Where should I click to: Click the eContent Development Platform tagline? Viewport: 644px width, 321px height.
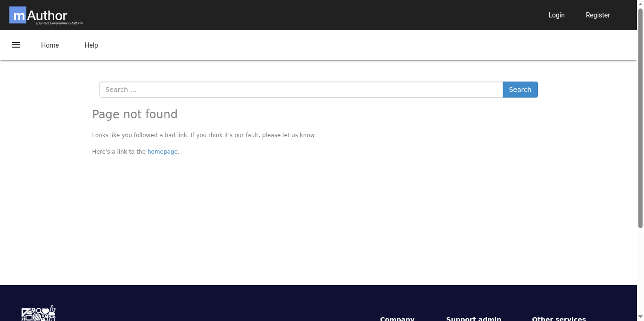click(59, 23)
